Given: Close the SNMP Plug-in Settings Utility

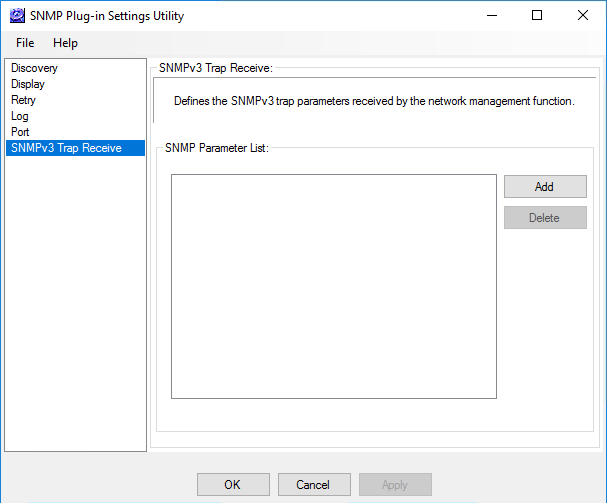Looking at the screenshot, I should [583, 16].
